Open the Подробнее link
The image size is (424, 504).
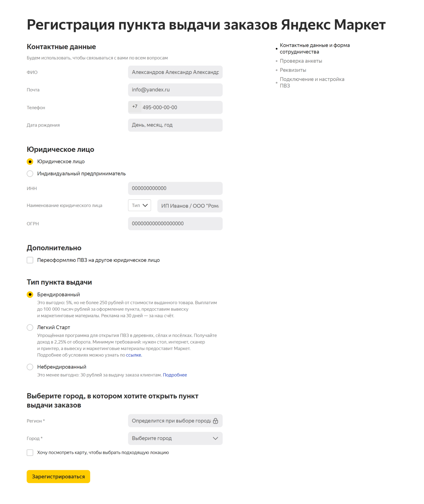point(175,375)
